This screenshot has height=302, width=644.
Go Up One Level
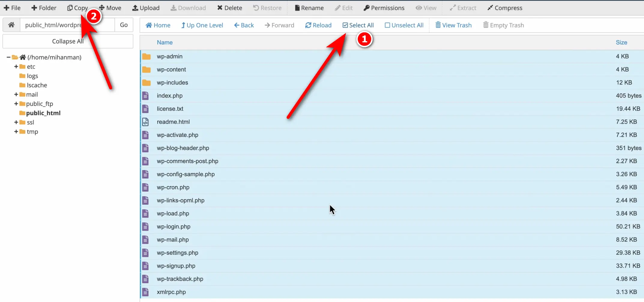pos(202,25)
